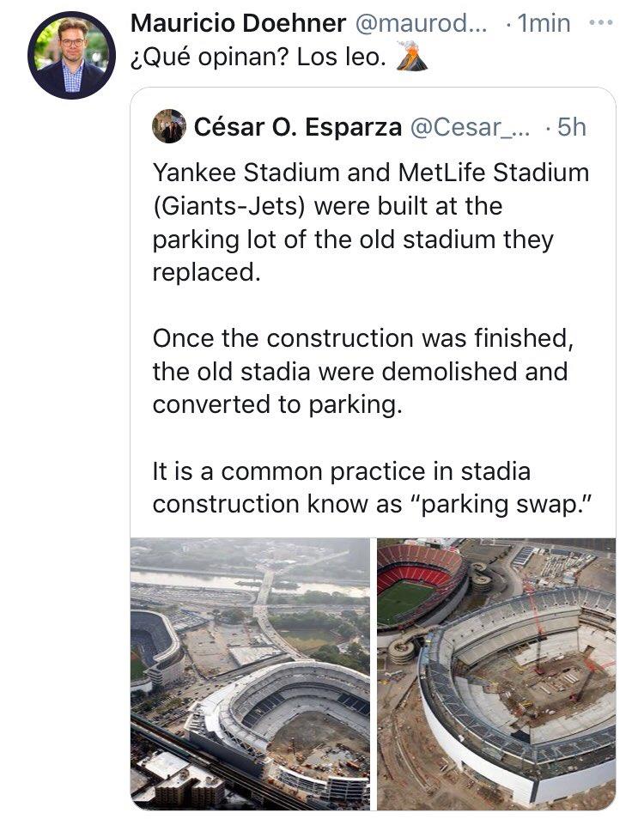Open Mauricio Doehner's profile picture

[x=71, y=55]
